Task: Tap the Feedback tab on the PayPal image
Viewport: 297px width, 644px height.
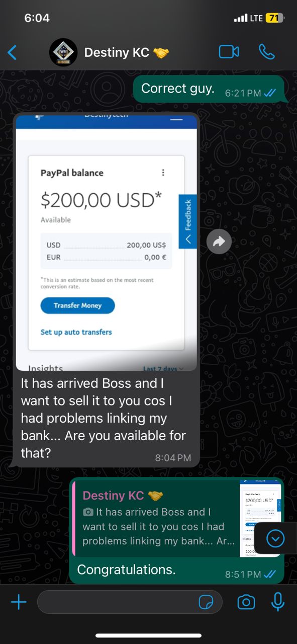Action: [188, 221]
